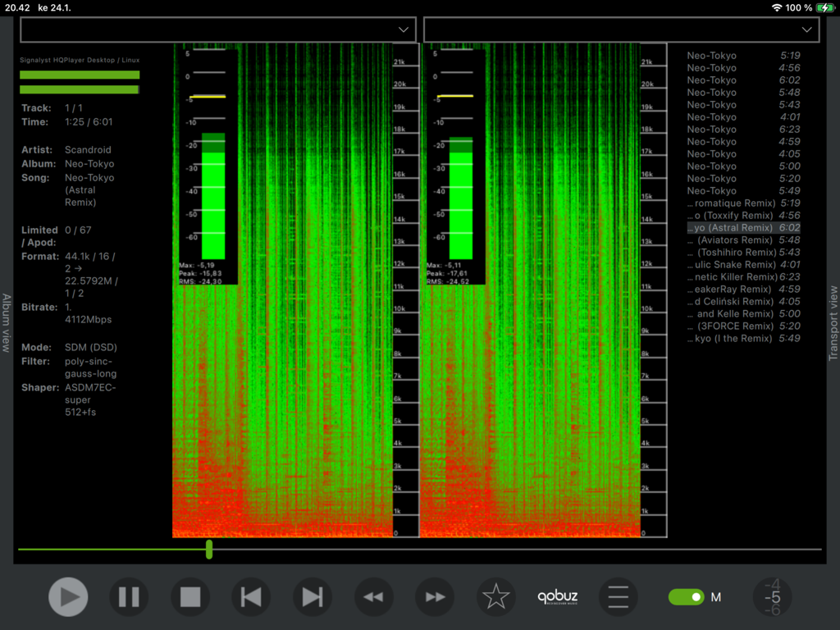Toggle the green M switch
This screenshot has height=630, width=840.
pyautogui.click(x=687, y=597)
